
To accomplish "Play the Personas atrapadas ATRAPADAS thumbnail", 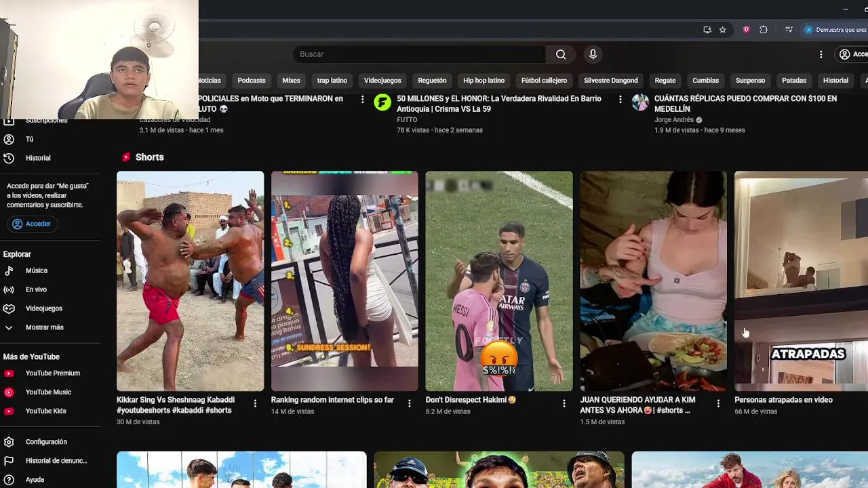I will click(x=801, y=281).
